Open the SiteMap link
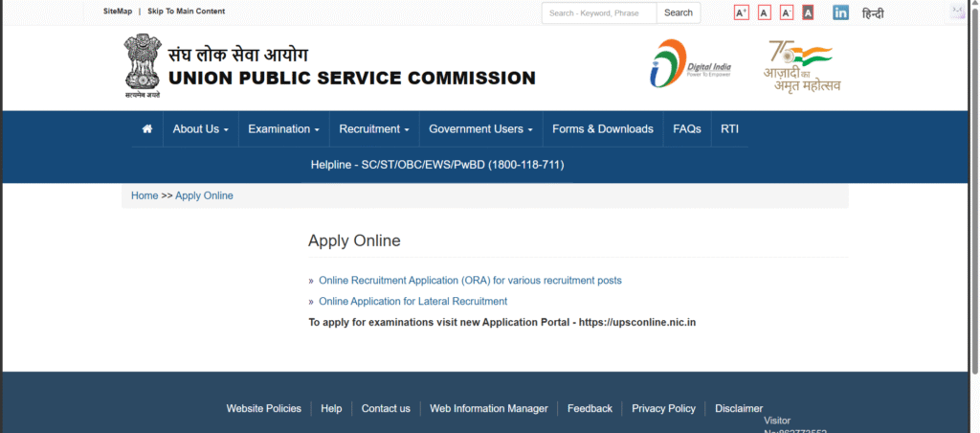The width and height of the screenshot is (980, 433). pyautogui.click(x=118, y=11)
